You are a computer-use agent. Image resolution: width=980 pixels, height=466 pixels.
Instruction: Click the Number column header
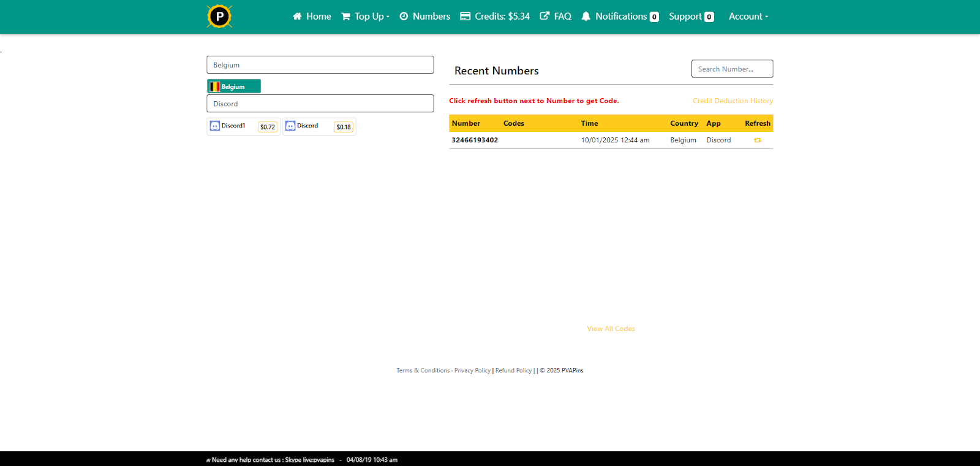pos(466,123)
